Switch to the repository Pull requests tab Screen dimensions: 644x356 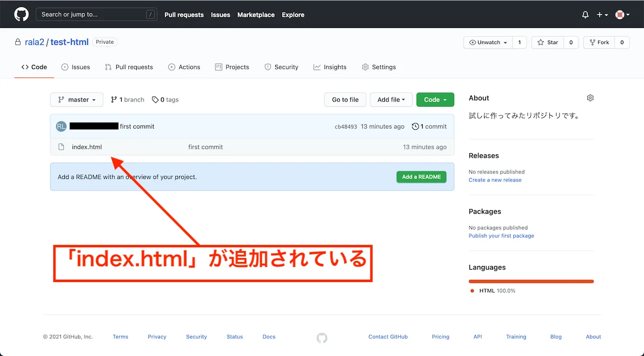coord(129,67)
